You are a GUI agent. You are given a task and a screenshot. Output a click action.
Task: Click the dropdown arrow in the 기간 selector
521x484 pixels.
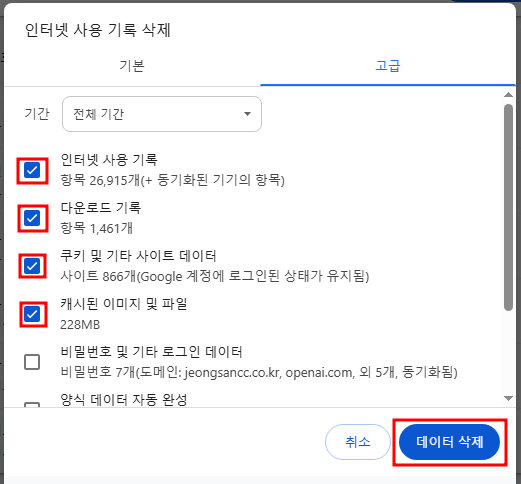247,114
